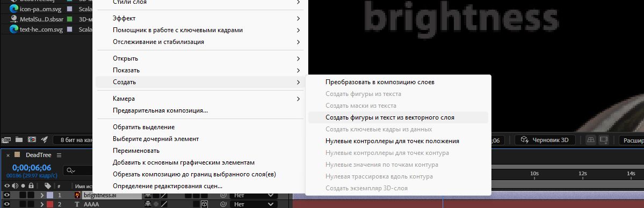Click the label tag column header icon
The width and height of the screenshot is (644, 208).
pos(48,186)
